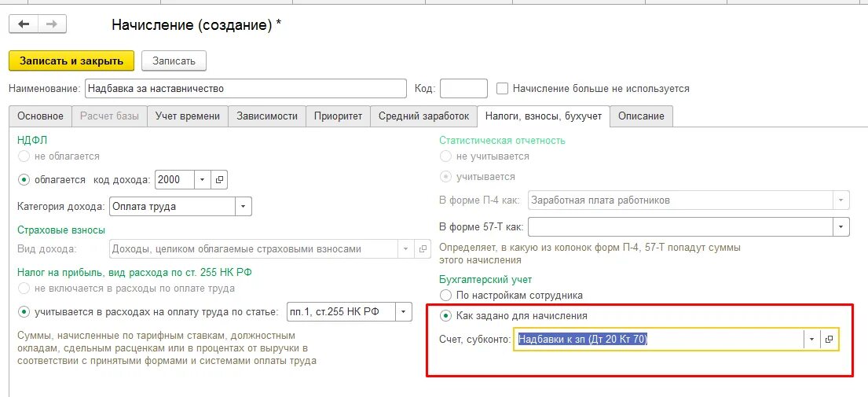This screenshot has width=868, height=397.
Task: Expand Счет, субконто dropdown arrow
Action: point(811,340)
